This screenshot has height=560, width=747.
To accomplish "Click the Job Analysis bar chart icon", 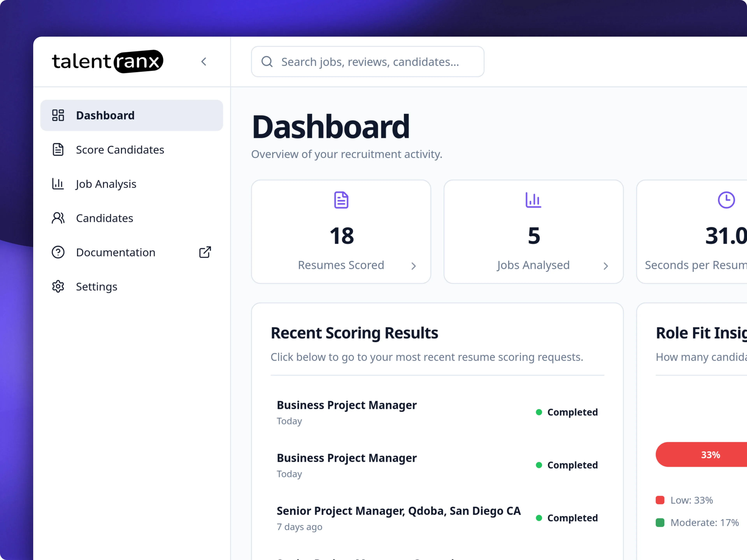I will 58,184.
